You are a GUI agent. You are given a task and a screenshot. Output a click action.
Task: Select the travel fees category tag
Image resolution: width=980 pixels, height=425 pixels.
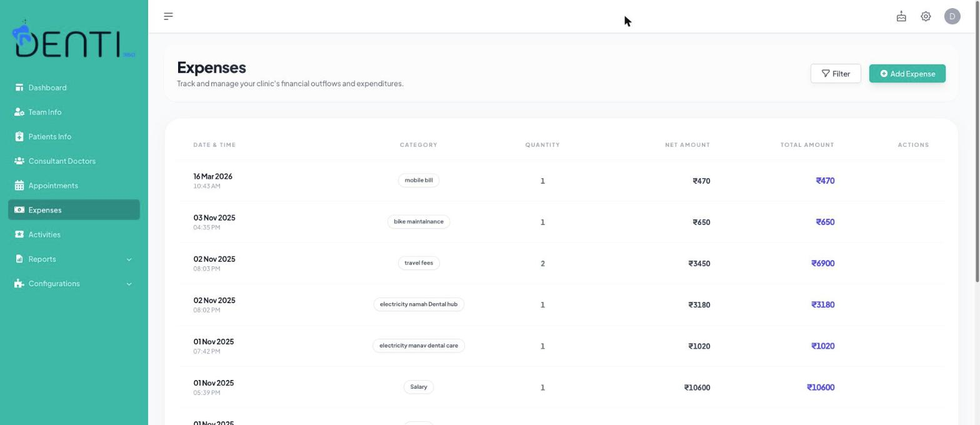(x=419, y=263)
